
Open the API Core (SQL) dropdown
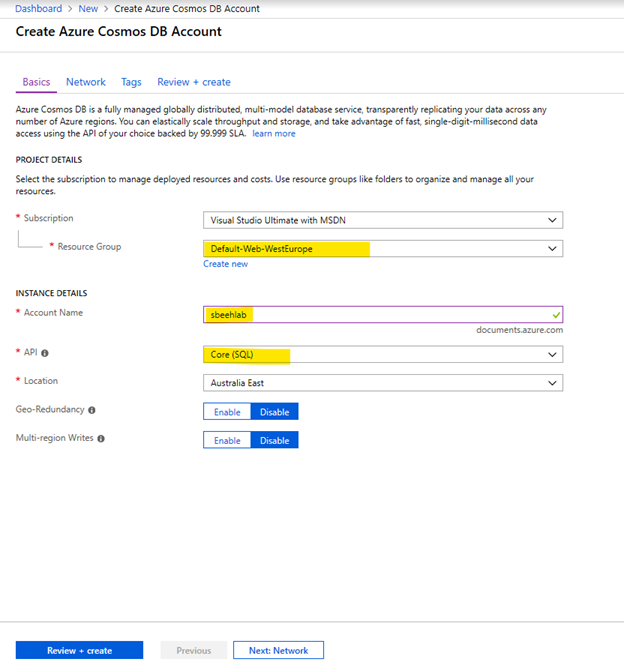pos(383,355)
